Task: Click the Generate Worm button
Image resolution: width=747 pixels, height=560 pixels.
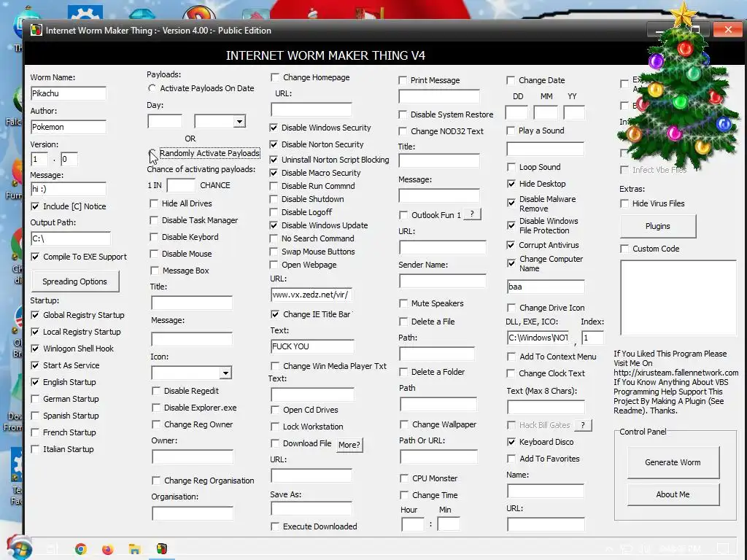Action: click(x=673, y=462)
